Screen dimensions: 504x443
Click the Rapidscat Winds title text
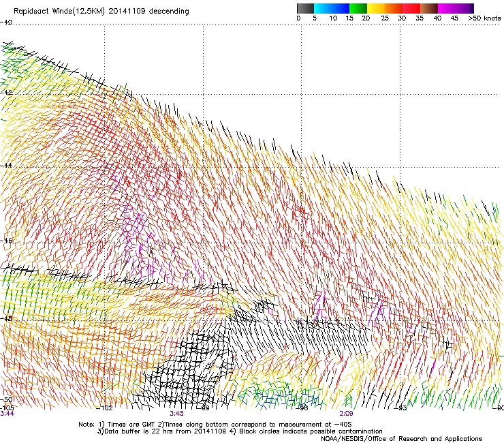(101, 11)
